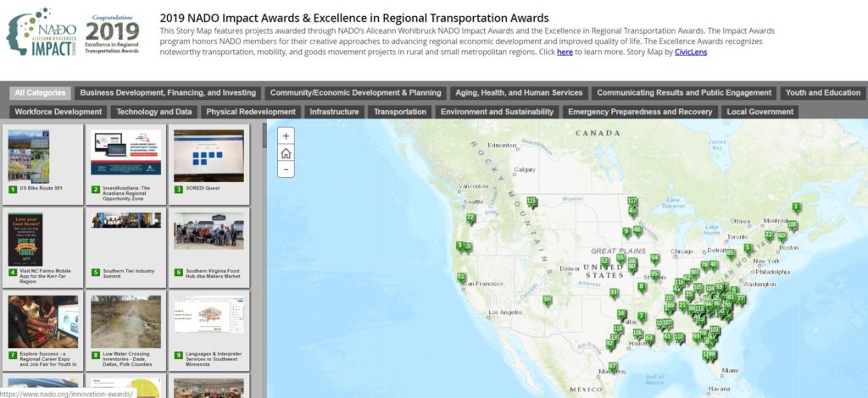The height and width of the screenshot is (398, 868).
Task: Select map marker 77 on the Carolina coast
Action: 741,300
